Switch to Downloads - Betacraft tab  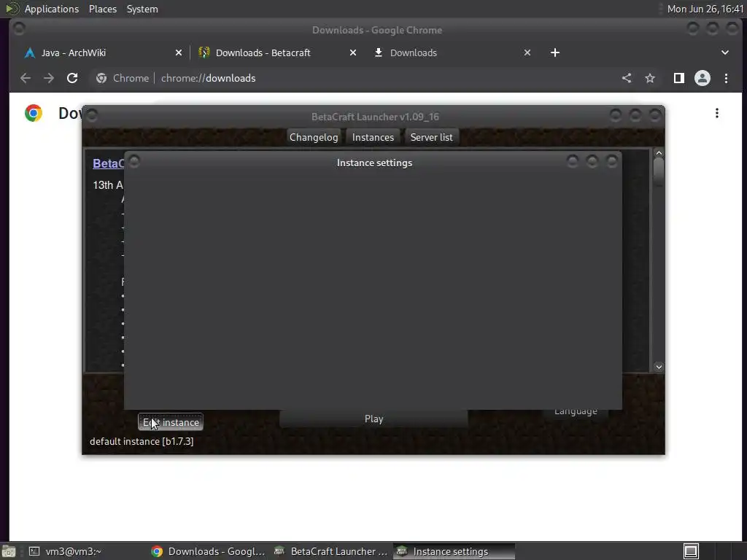point(277,52)
